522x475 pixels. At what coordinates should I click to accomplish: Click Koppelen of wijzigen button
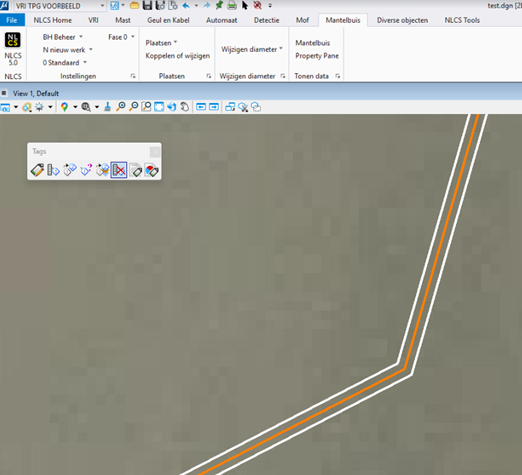(178, 56)
